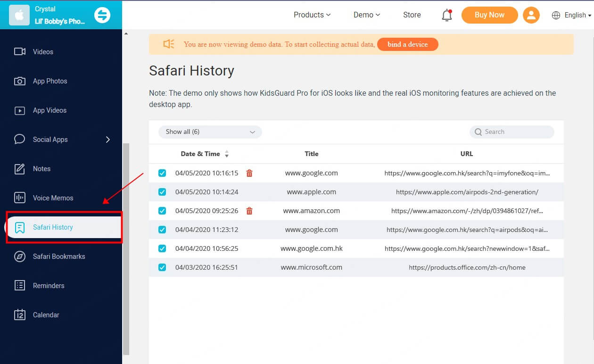Open Videos in the sidebar
This screenshot has width=594, height=364.
pyautogui.click(x=43, y=52)
